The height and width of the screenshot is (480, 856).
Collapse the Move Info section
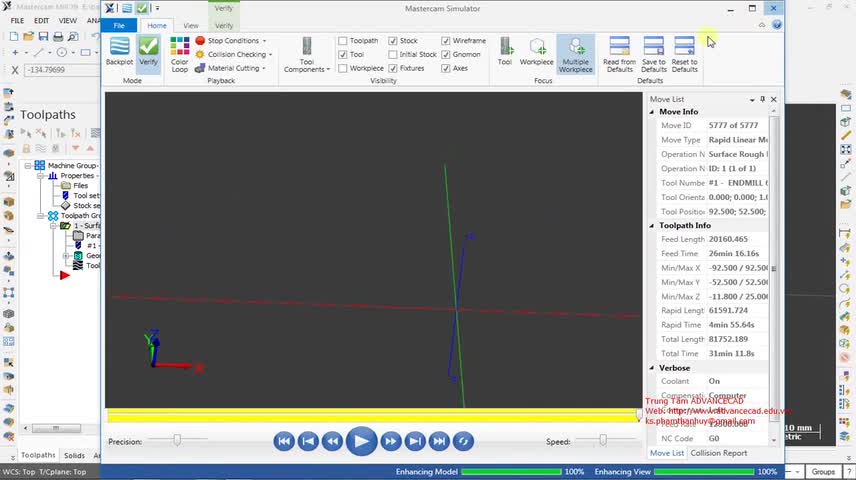coord(652,111)
